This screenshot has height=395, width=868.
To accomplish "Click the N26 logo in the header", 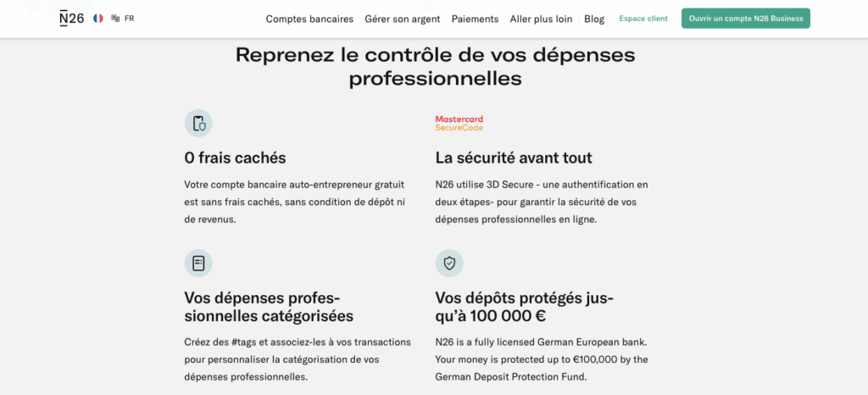I will click(x=72, y=19).
